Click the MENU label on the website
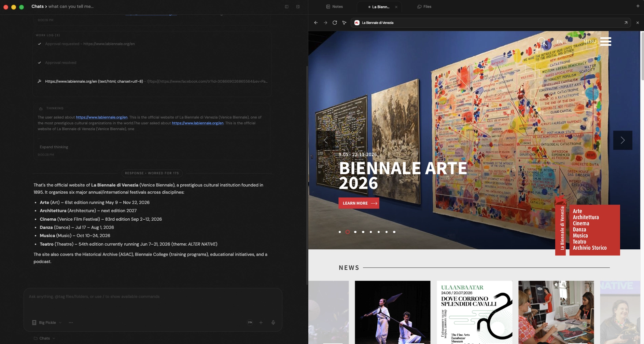This screenshot has width=644, height=344. (590, 41)
